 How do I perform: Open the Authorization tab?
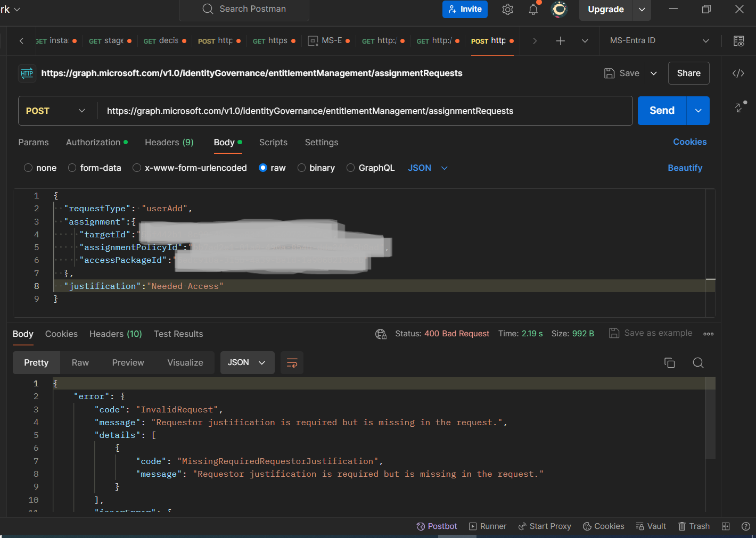coord(96,142)
